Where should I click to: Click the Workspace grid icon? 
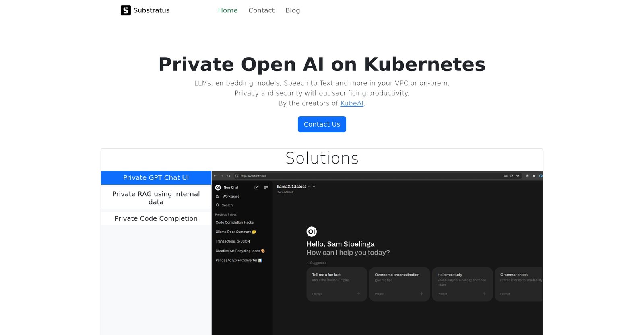pyautogui.click(x=218, y=197)
